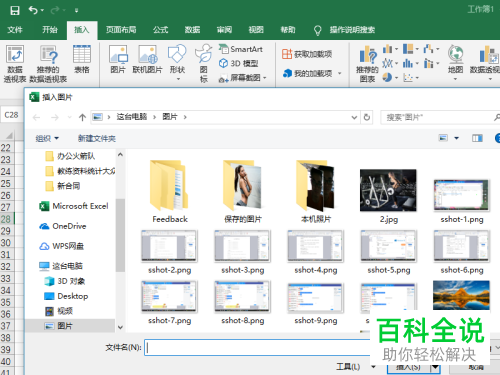Click navigation pane scroll down arrow

point(120,327)
